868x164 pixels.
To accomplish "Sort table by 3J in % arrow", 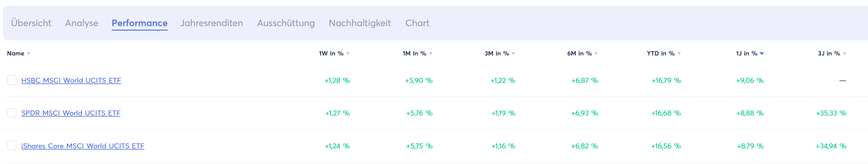I will [x=844, y=53].
